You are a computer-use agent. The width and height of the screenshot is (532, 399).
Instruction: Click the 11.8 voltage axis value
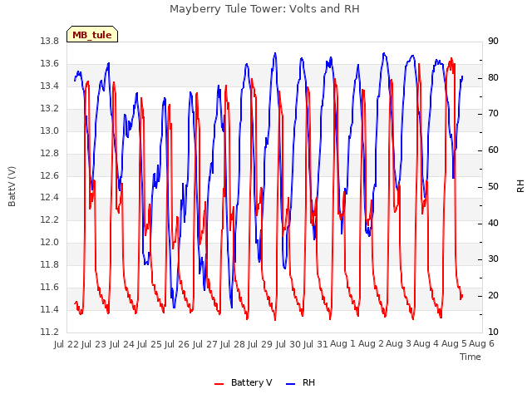point(50,264)
